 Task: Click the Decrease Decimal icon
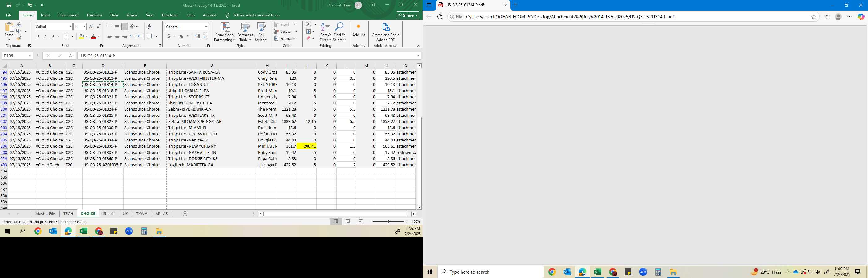click(205, 36)
